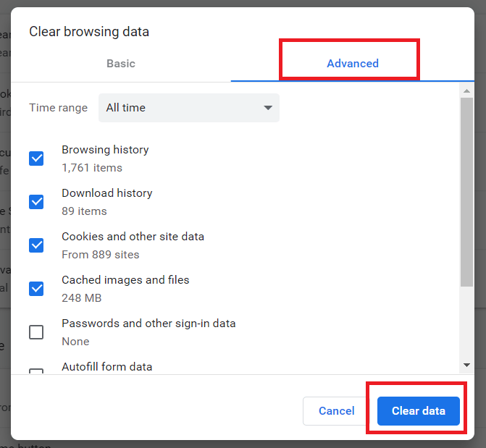Check Passwords and other sign-in data

tap(36, 332)
